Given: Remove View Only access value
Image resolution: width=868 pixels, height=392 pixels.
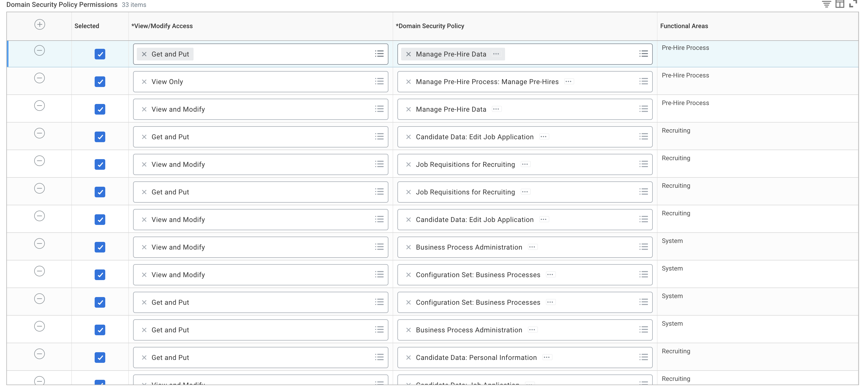Looking at the screenshot, I should [x=144, y=82].
